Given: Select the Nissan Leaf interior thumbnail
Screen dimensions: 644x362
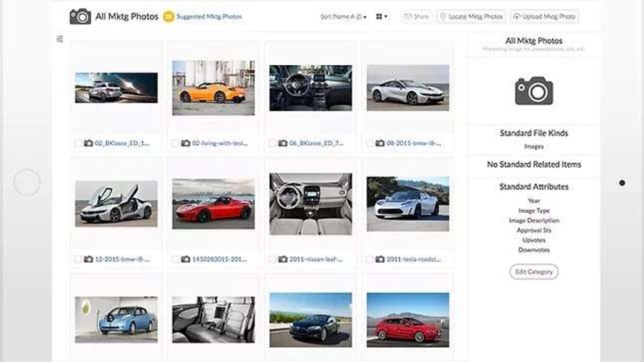Looking at the screenshot, I should 310,203.
